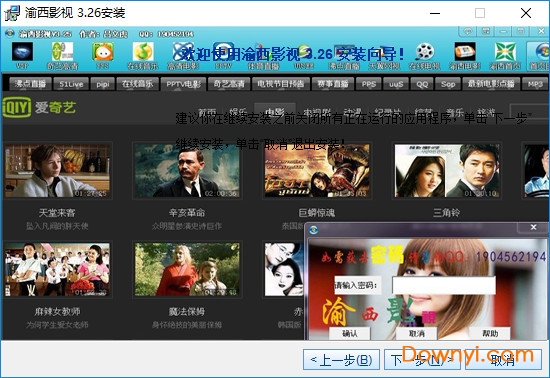Click the 辛亥革命 movie title text
The image size is (550, 378).
pyautogui.click(x=187, y=212)
